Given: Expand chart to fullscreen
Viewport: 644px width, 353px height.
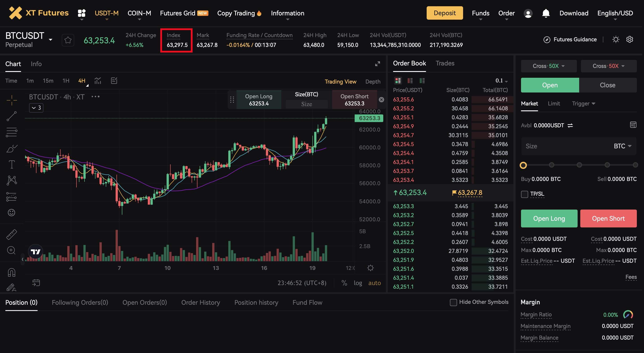Looking at the screenshot, I should click(x=377, y=64).
